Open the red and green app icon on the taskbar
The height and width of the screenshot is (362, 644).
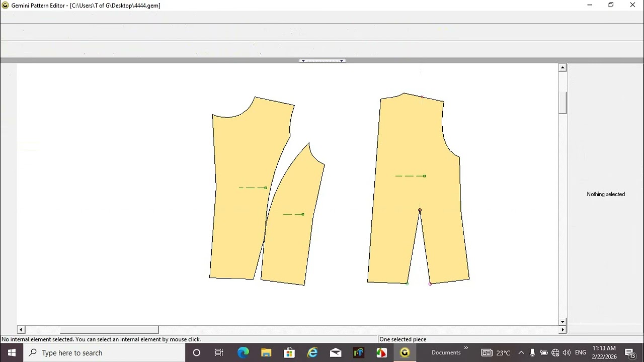coord(381,352)
